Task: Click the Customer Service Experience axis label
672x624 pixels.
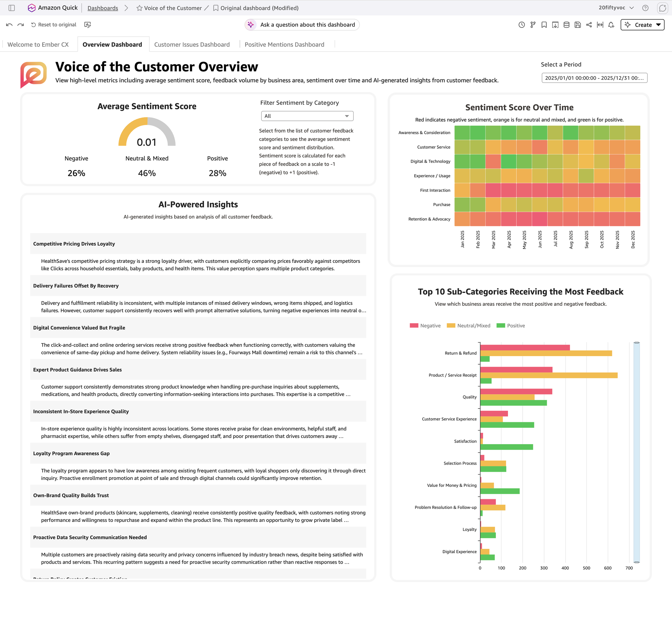Action: 449,419
